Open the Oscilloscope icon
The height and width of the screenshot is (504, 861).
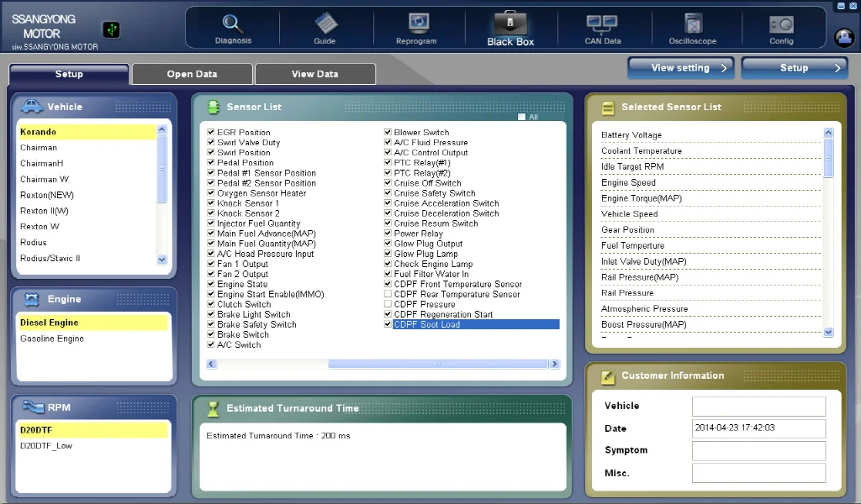coord(693,24)
